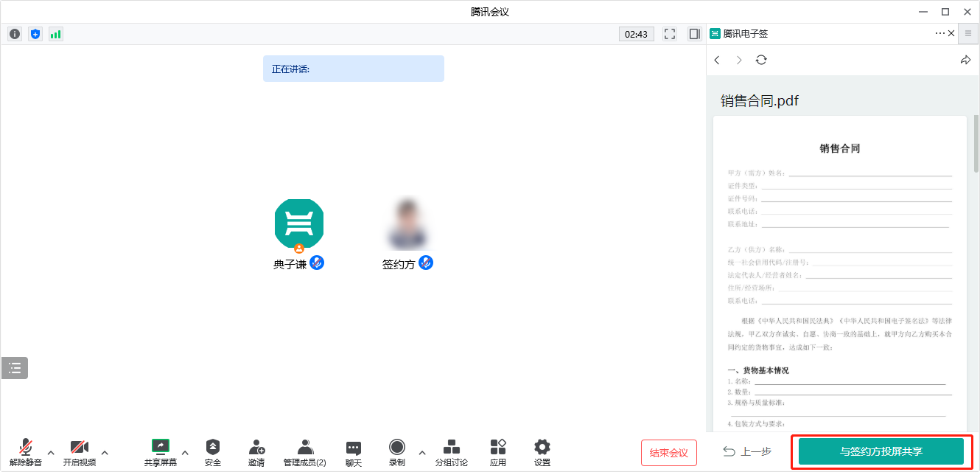The height and width of the screenshot is (472, 980).
Task: Expand share options next to 共享屏幕
Action: pyautogui.click(x=185, y=452)
